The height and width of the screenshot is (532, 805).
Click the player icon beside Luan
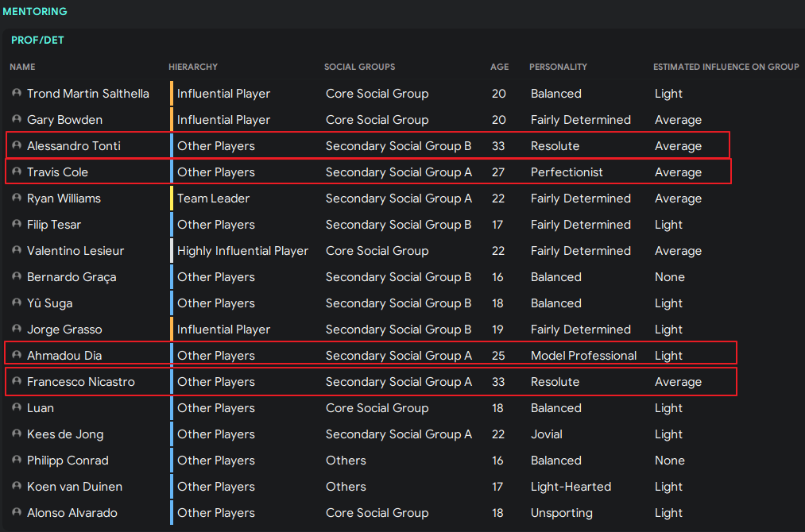point(17,407)
